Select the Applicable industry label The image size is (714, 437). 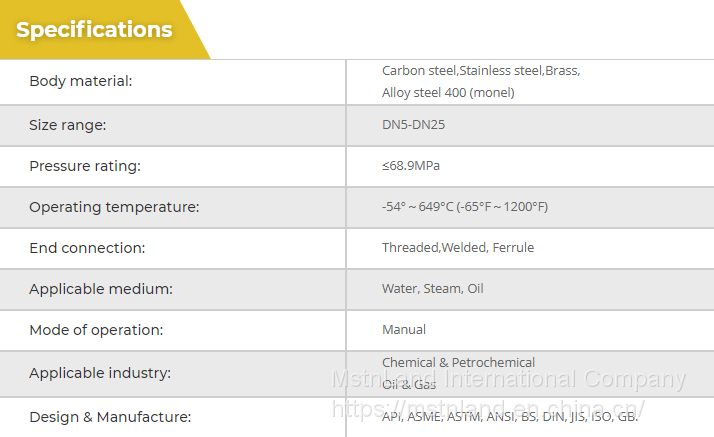click(x=100, y=373)
